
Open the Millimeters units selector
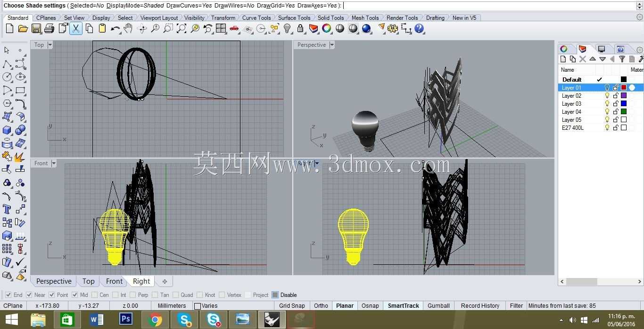172,306
